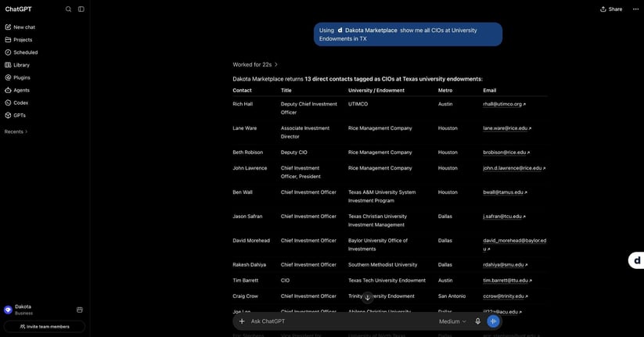Image resolution: width=644 pixels, height=337 pixels.
Task: Open Agents page
Action: (x=17, y=90)
